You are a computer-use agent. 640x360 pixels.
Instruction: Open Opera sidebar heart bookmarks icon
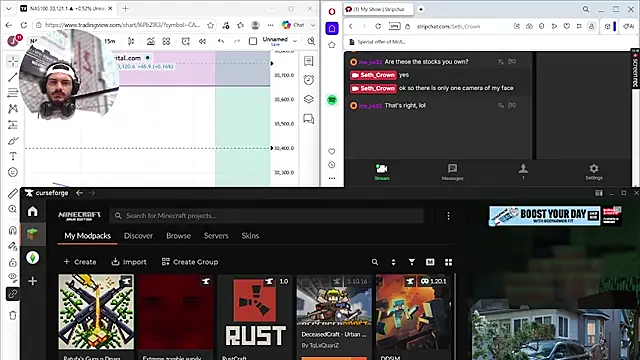point(332,151)
